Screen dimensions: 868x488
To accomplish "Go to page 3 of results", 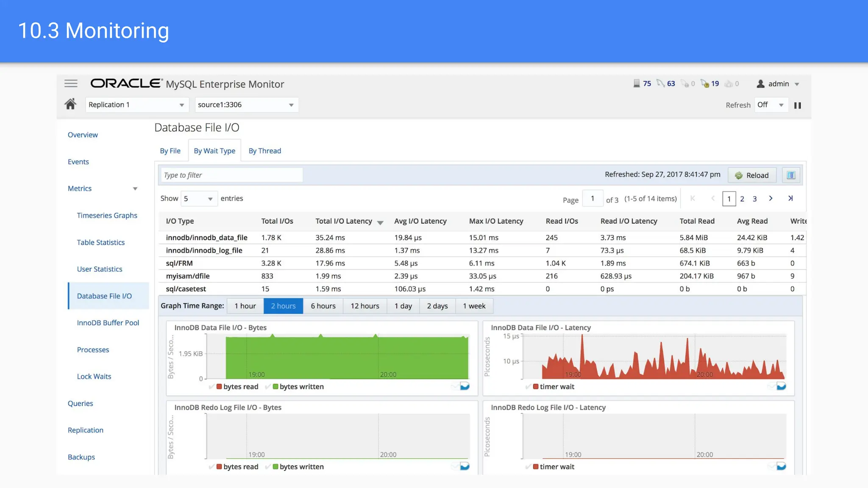I will coord(754,199).
